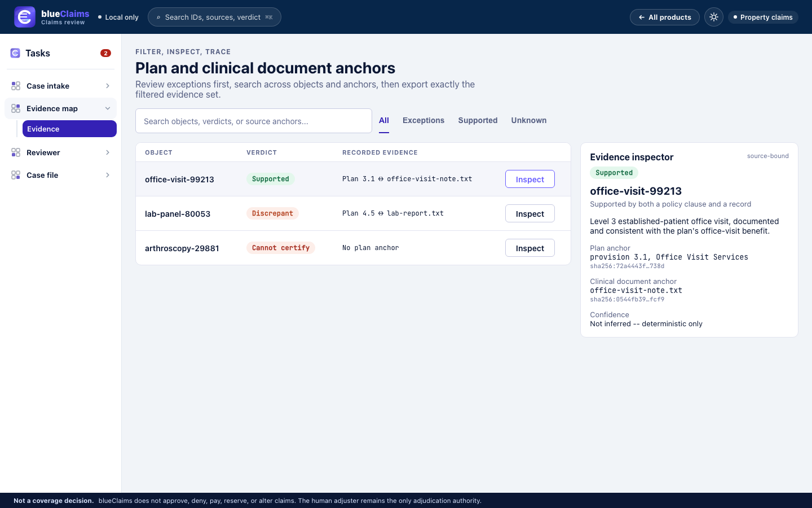Click the 'provision 3.1, Office Visit Services' anchor
Image resolution: width=812 pixels, height=508 pixels.
click(669, 257)
